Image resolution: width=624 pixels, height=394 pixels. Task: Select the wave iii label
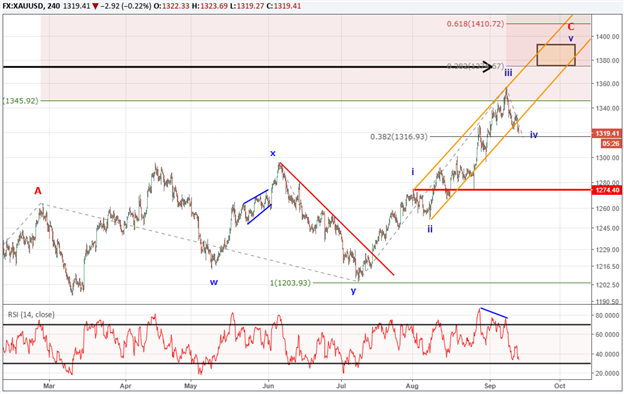508,73
